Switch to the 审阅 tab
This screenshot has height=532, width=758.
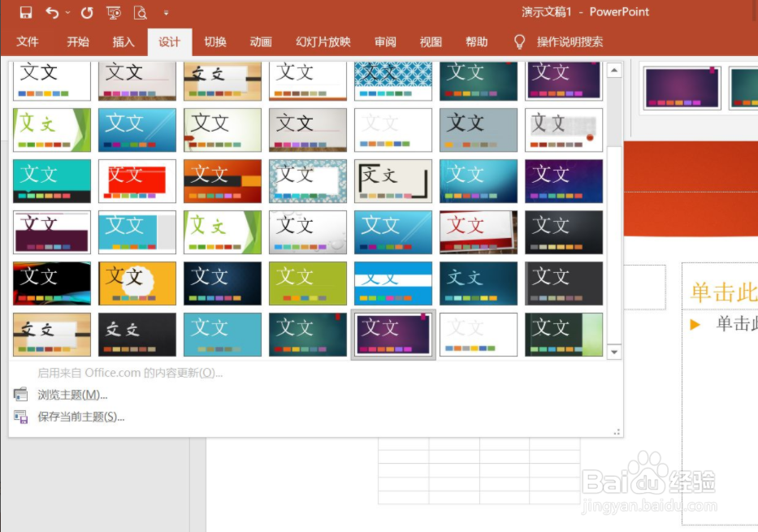click(385, 42)
